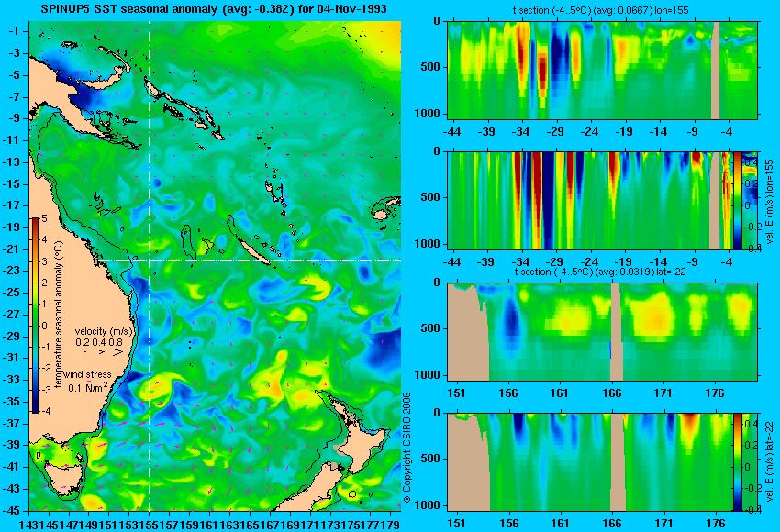
Task: Click the '-4' tick on the temperature color bar
Action: click(x=44, y=411)
